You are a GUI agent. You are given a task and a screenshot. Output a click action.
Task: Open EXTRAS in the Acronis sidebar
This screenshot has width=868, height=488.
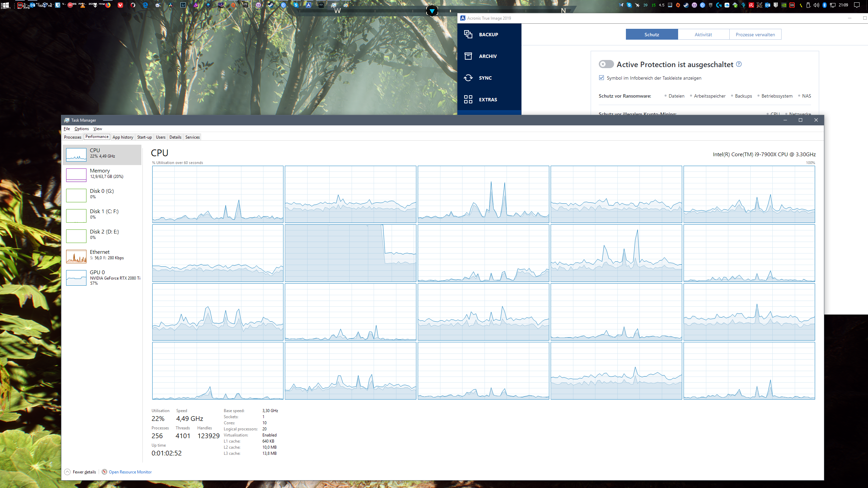pos(488,100)
